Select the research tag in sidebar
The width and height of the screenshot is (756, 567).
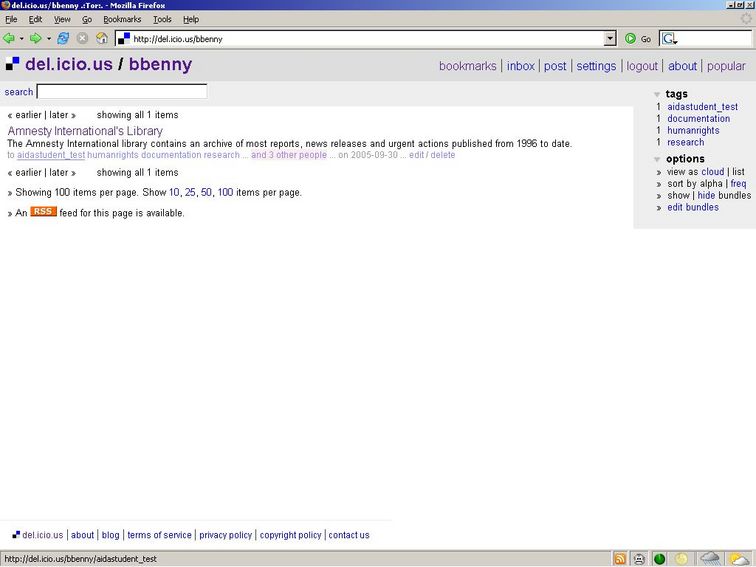click(x=685, y=142)
